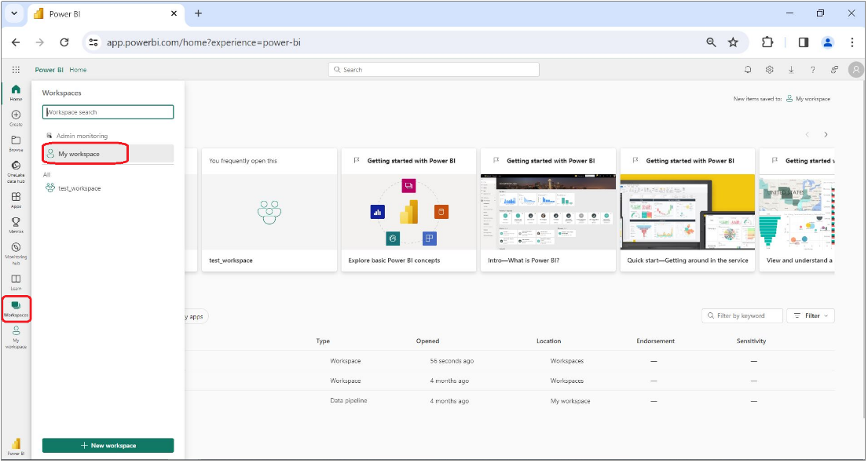The width and height of the screenshot is (868, 463).
Task: Open Chrome three-dot menu
Action: point(852,42)
